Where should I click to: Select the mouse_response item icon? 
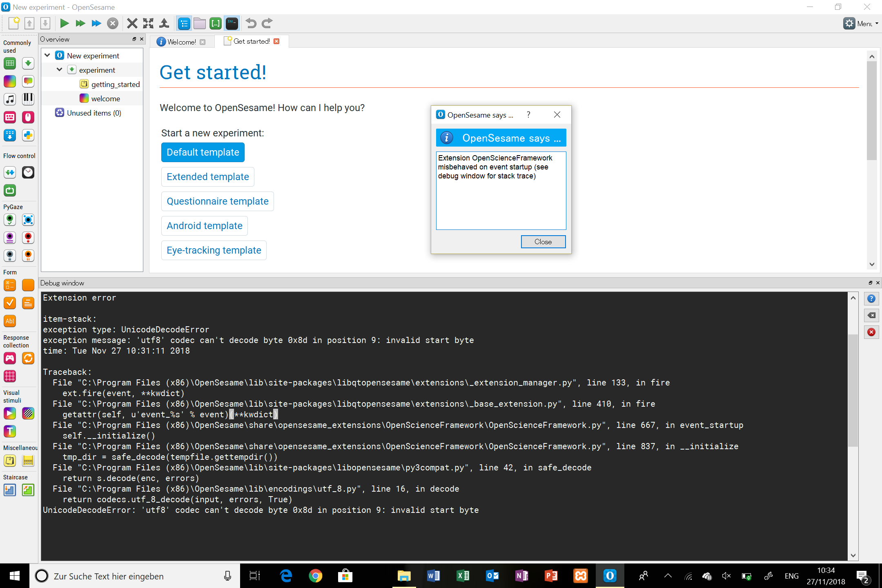(28, 117)
